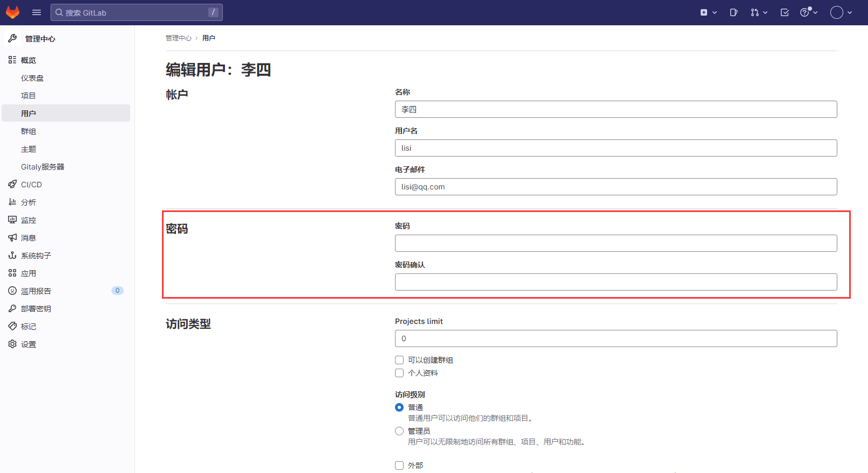868x473 pixels.
Task: Click into the 密码确认 input field
Action: pos(616,282)
